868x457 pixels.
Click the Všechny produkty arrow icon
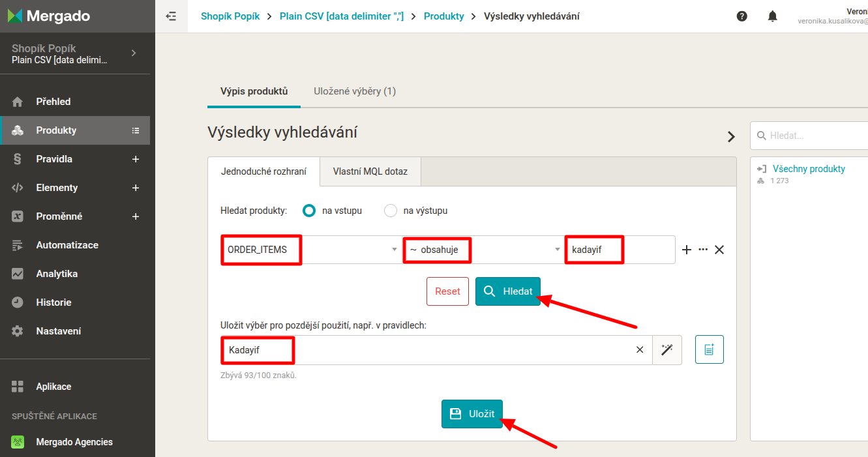click(762, 169)
